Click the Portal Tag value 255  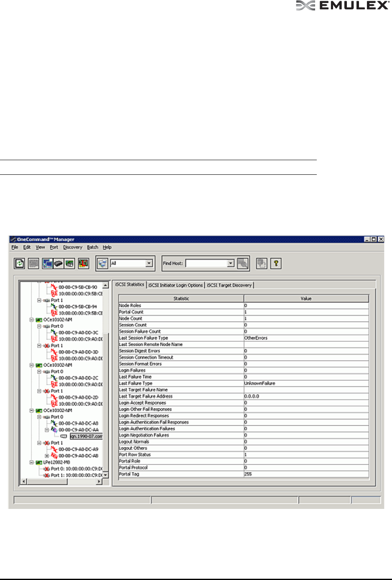pos(306,474)
